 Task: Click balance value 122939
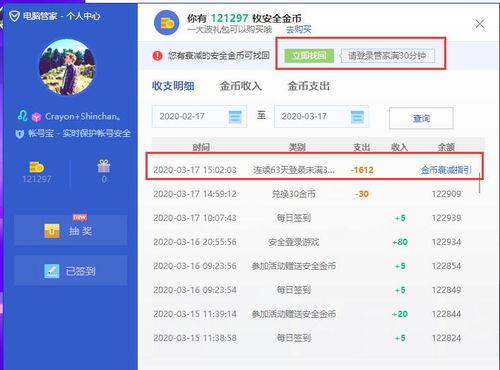[446, 218]
